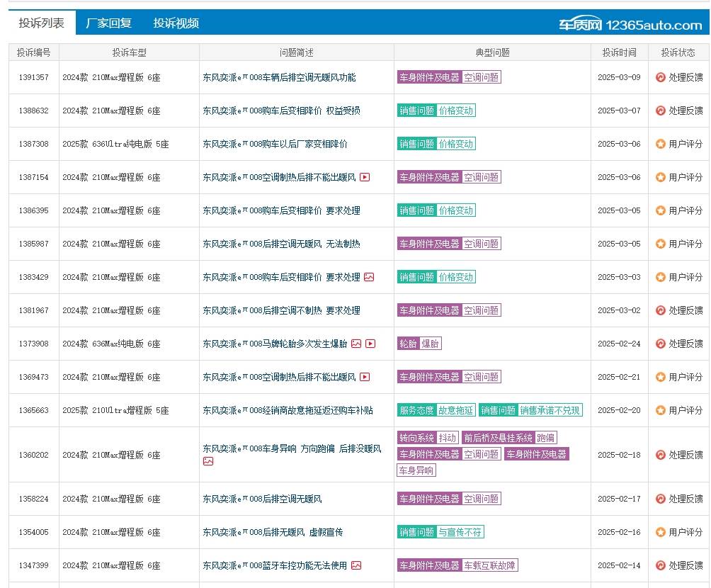Image resolution: width=711 pixels, height=588 pixels.
Task: Click 处理反馈 status icon for complaint 1347399
Action: pos(661,565)
